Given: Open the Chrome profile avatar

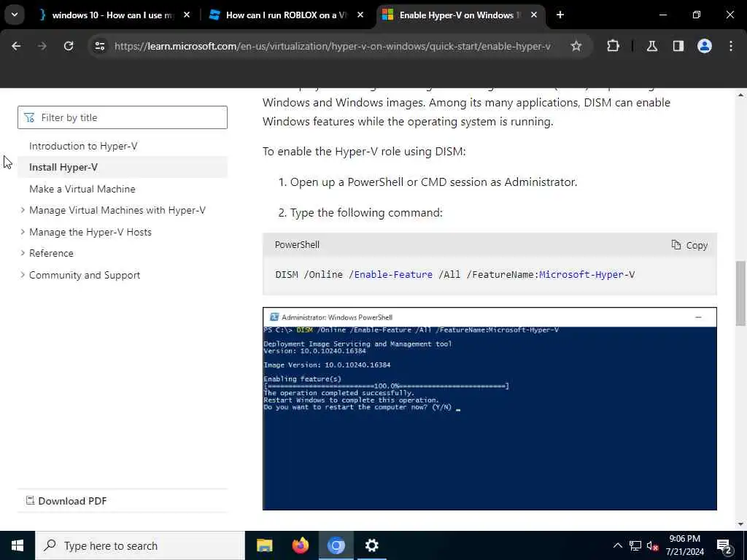Looking at the screenshot, I should [x=705, y=46].
